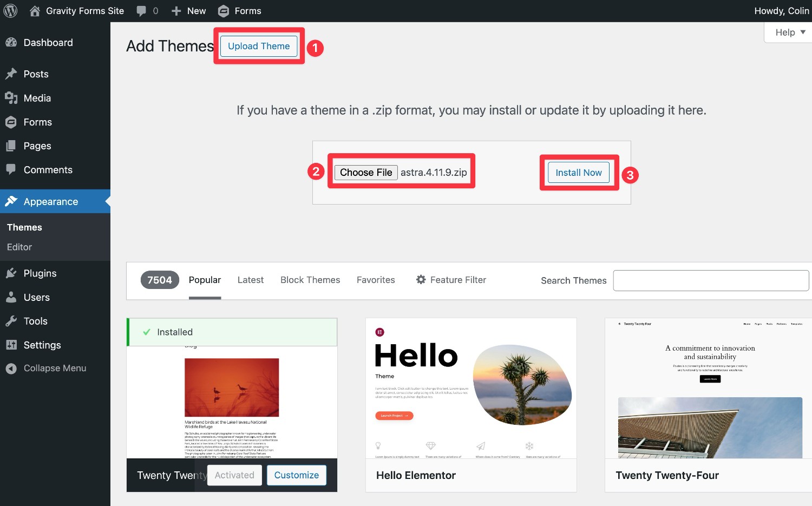Click the Search Themes input field
Image resolution: width=812 pixels, height=506 pixels.
[711, 280]
